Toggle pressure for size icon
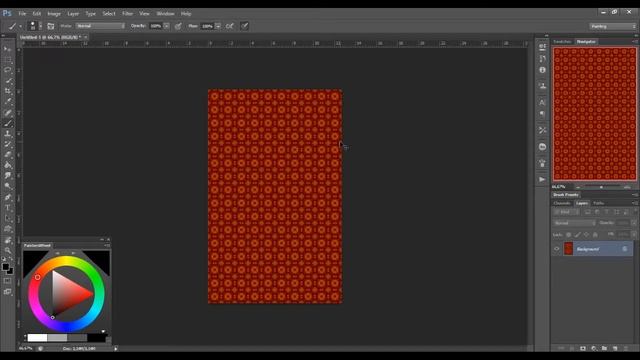The height and width of the screenshot is (360, 640). pyautogui.click(x=244, y=26)
